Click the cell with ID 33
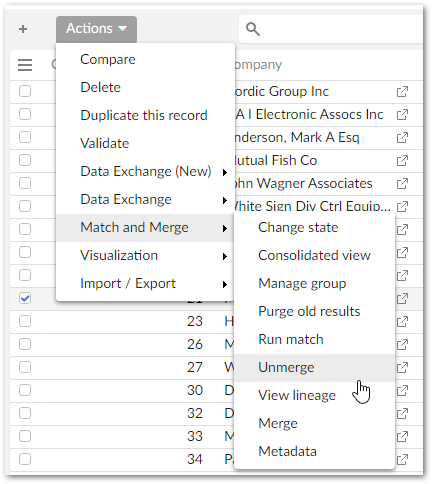The image size is (432, 484). pyautogui.click(x=195, y=436)
